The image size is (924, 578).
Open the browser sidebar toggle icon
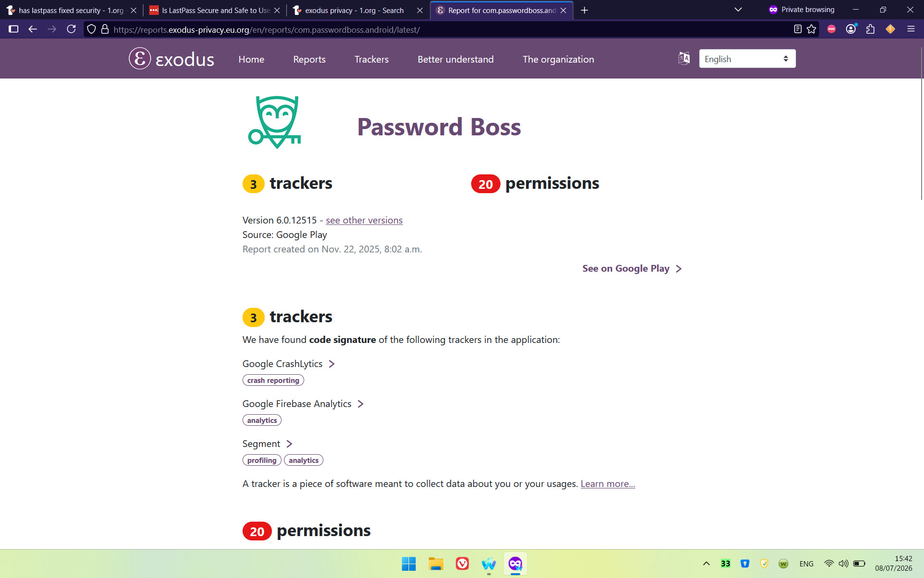(13, 29)
